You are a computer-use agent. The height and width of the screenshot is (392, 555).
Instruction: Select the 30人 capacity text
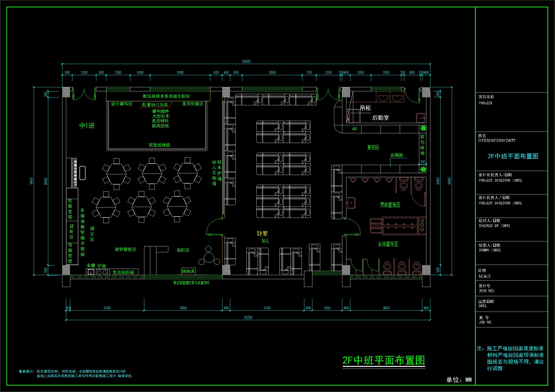tap(265, 241)
